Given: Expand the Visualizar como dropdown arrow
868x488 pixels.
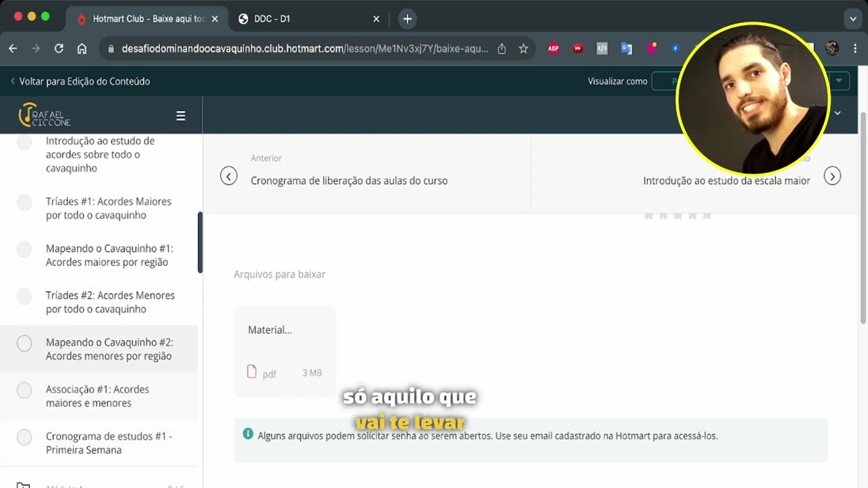Looking at the screenshot, I should click(x=839, y=81).
